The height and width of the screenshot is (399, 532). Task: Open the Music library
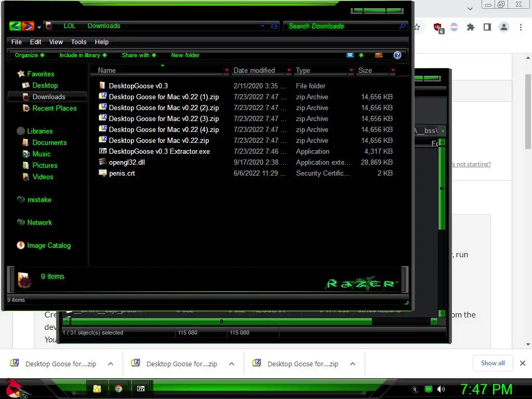pyautogui.click(x=42, y=154)
